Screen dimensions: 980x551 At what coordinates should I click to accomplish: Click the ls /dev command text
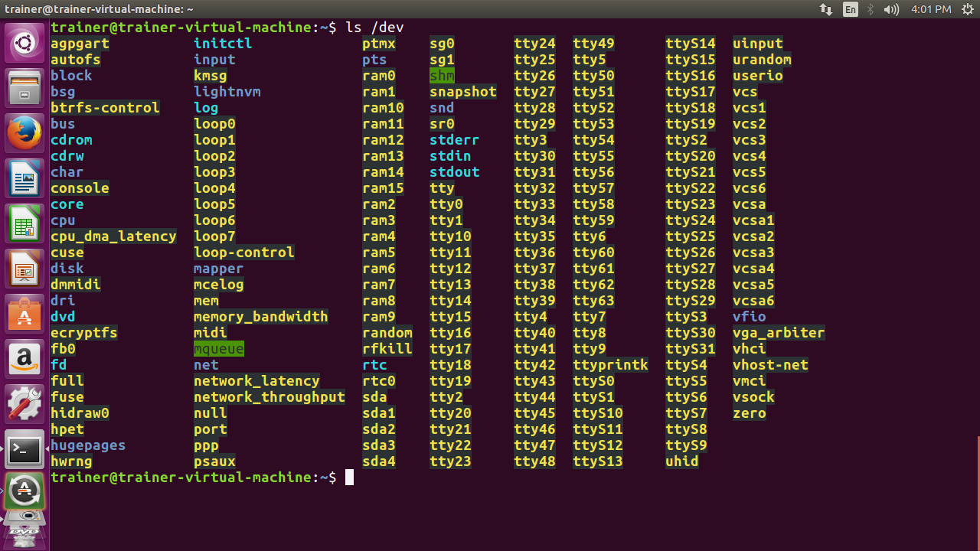(x=374, y=28)
